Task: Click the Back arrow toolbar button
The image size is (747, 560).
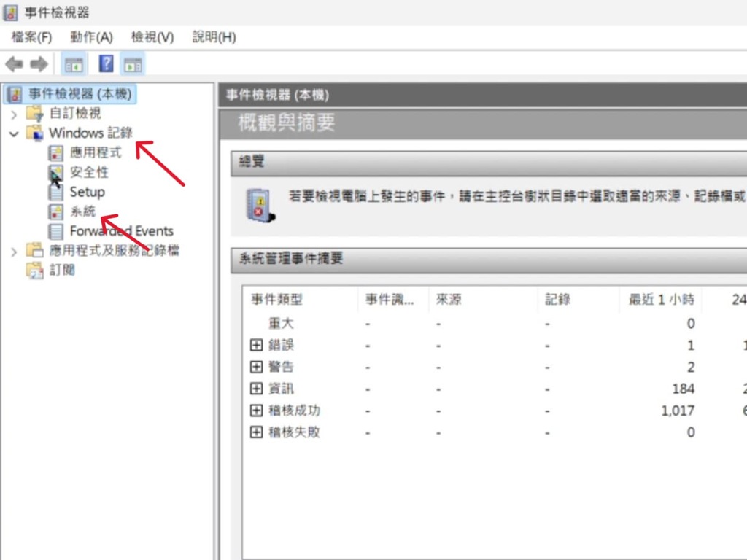Action: coord(15,64)
